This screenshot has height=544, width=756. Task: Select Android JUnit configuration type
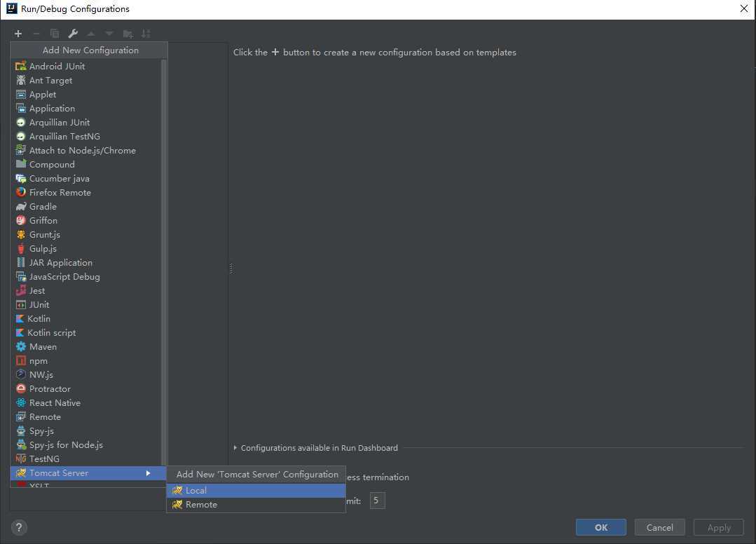(x=85, y=66)
